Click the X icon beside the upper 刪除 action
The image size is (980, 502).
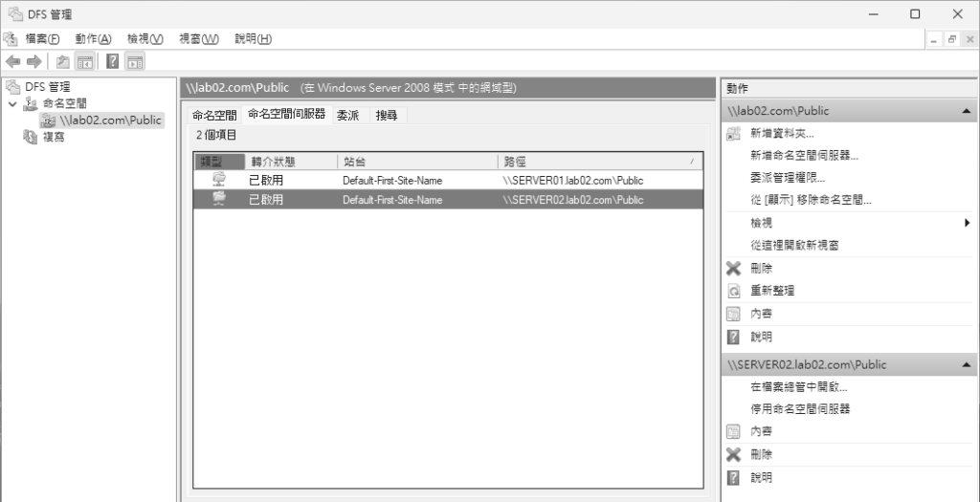734,269
